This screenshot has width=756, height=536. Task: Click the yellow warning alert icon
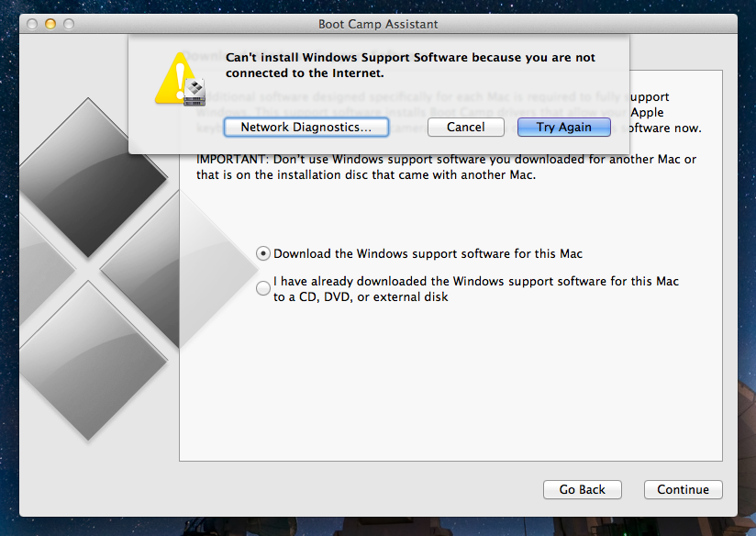click(x=180, y=80)
